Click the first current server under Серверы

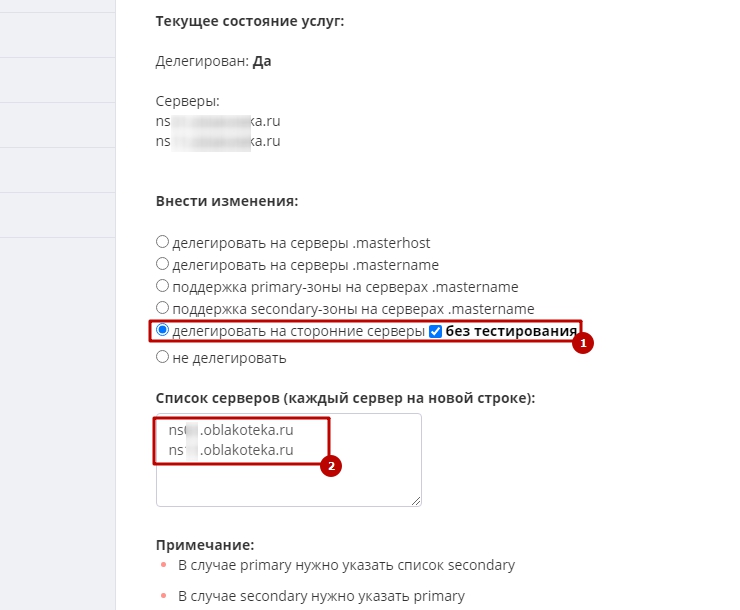(218, 121)
